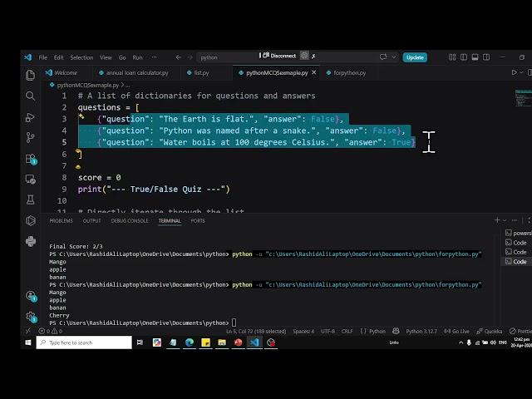Click the sparkle code action icon on line 3
Viewport: 532px width, 399px height.
pyautogui.click(x=81, y=116)
